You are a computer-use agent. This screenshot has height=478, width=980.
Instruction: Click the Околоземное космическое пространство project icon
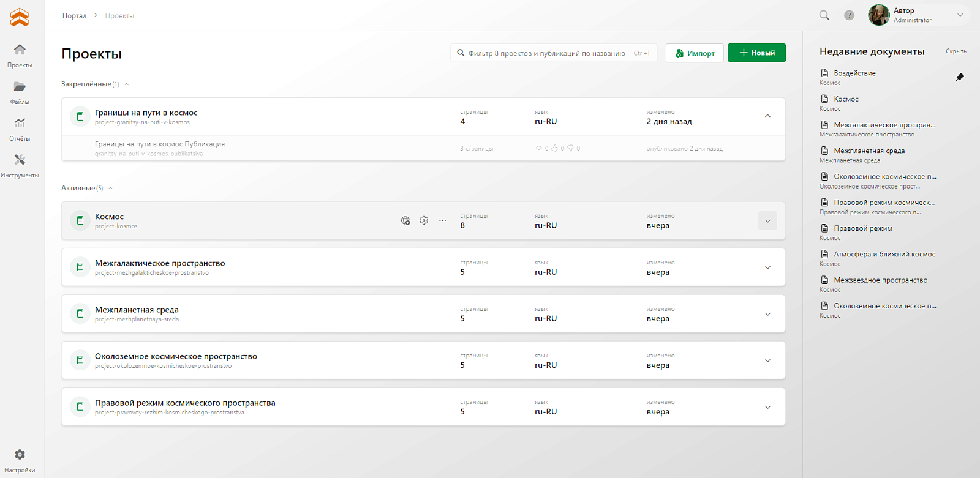(x=80, y=360)
